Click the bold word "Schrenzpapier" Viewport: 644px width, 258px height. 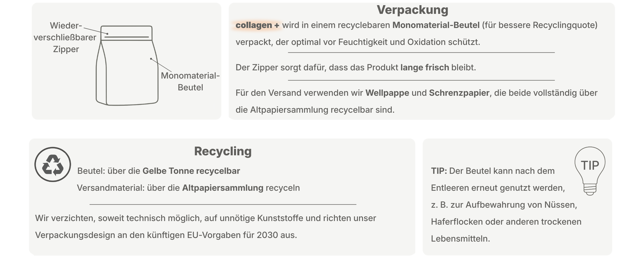click(x=459, y=93)
